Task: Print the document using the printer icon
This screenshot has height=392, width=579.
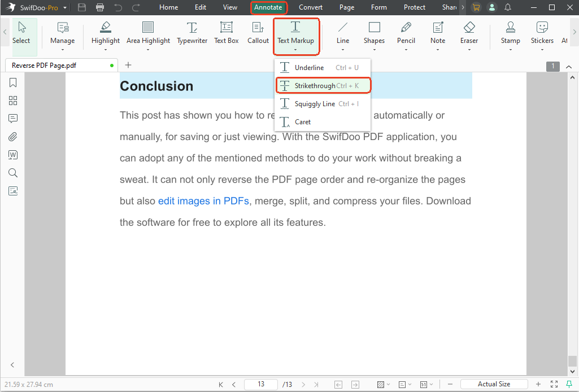Action: [99, 7]
